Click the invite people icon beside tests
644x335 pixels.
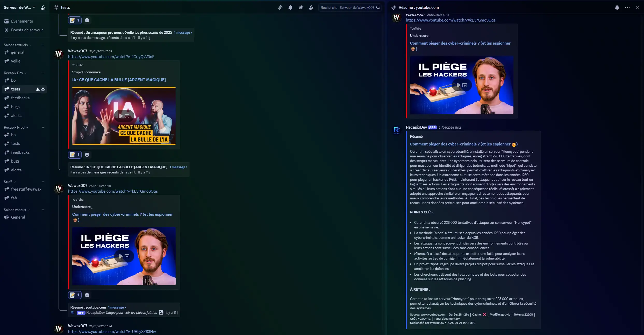tap(38, 89)
